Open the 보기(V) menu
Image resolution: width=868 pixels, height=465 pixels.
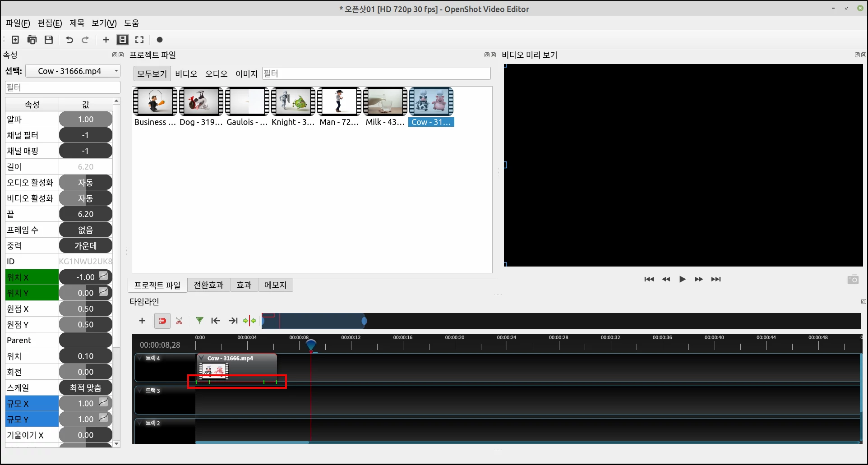pyautogui.click(x=104, y=23)
